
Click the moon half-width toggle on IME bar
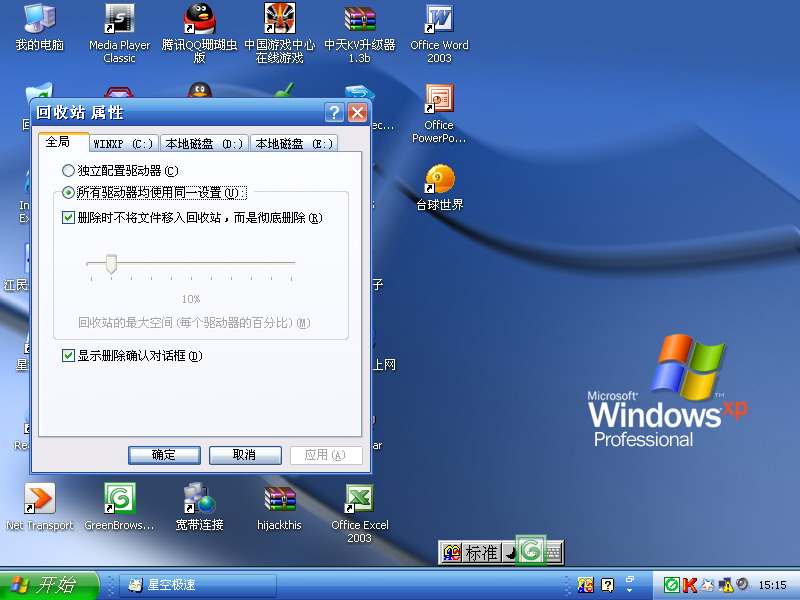pyautogui.click(x=509, y=553)
